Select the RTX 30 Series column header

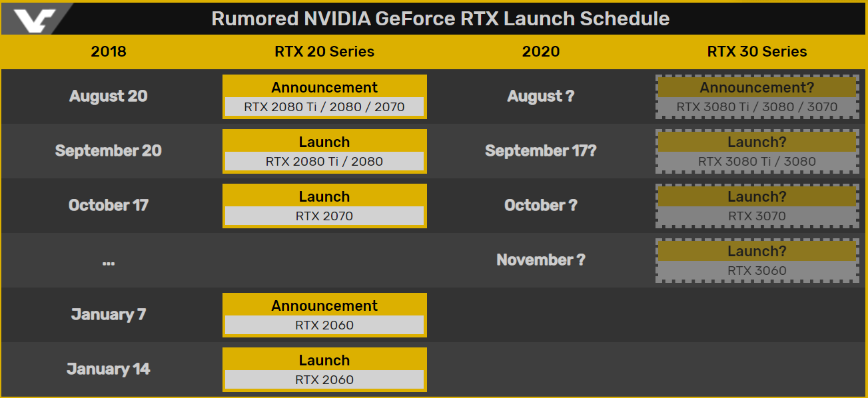757,51
